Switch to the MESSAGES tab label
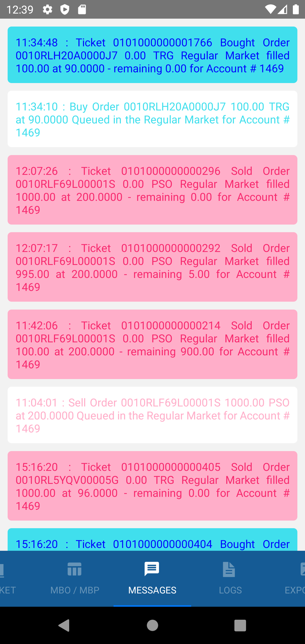Image resolution: width=305 pixels, height=644 pixels. pyautogui.click(x=152, y=590)
